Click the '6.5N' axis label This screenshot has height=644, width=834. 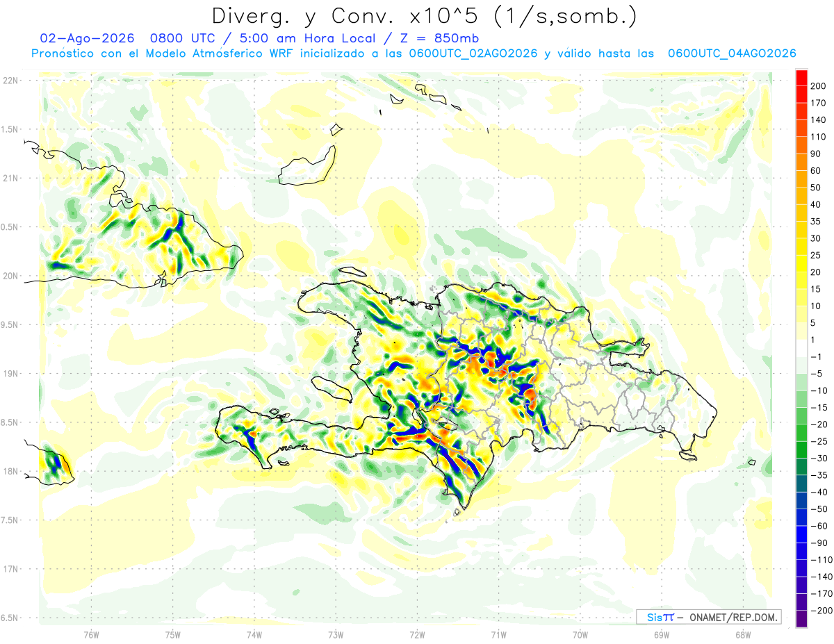click(10, 618)
